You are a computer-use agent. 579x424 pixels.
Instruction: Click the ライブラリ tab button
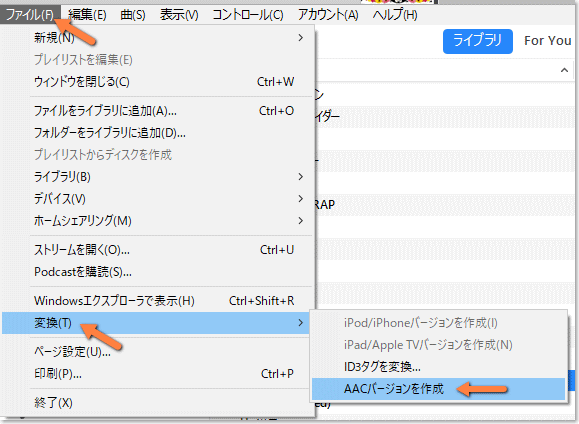[477, 41]
